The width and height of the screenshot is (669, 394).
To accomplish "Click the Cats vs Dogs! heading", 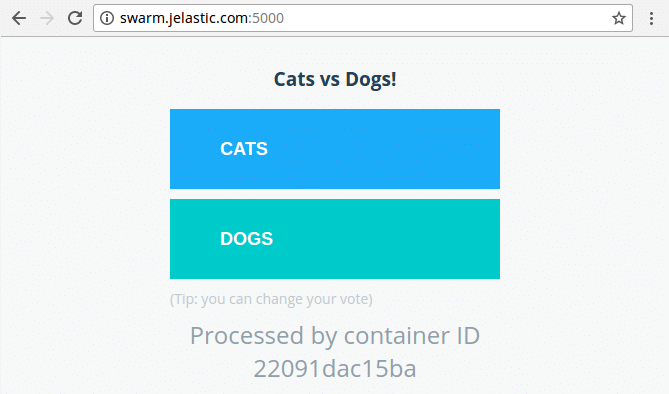I will 335,79.
